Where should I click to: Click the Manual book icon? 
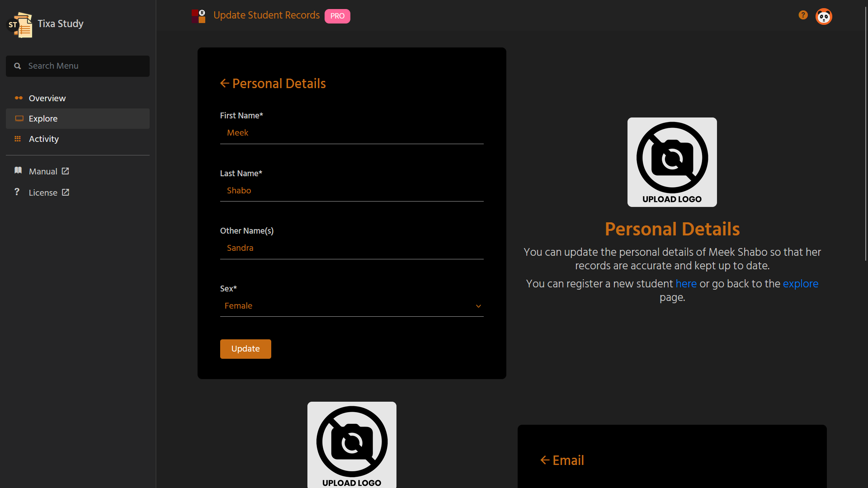click(x=18, y=170)
